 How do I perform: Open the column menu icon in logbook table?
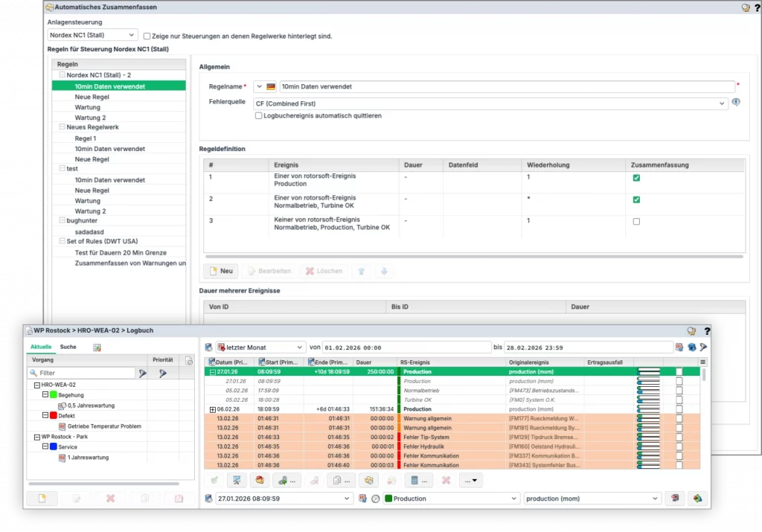[x=702, y=362]
